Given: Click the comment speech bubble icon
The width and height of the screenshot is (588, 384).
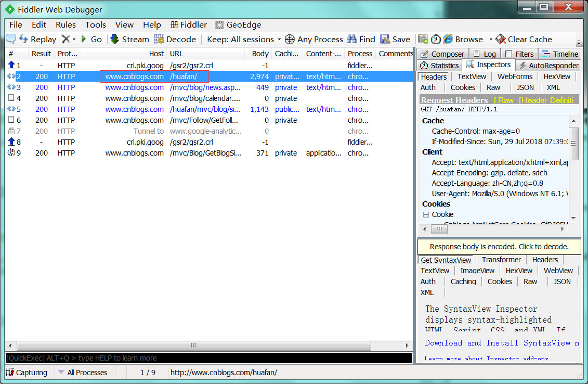Looking at the screenshot, I should 11,39.
